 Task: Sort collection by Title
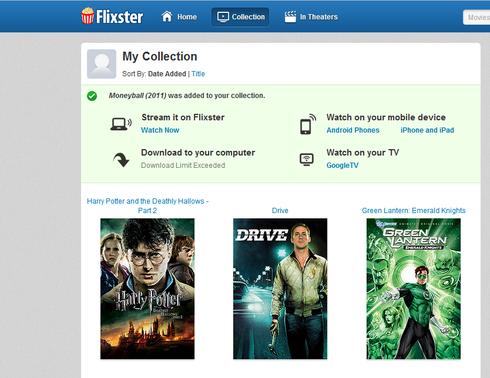(x=198, y=74)
